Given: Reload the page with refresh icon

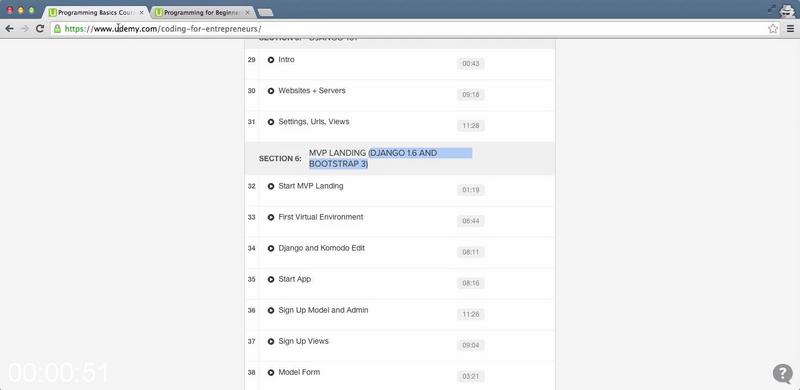Looking at the screenshot, I should (x=40, y=29).
